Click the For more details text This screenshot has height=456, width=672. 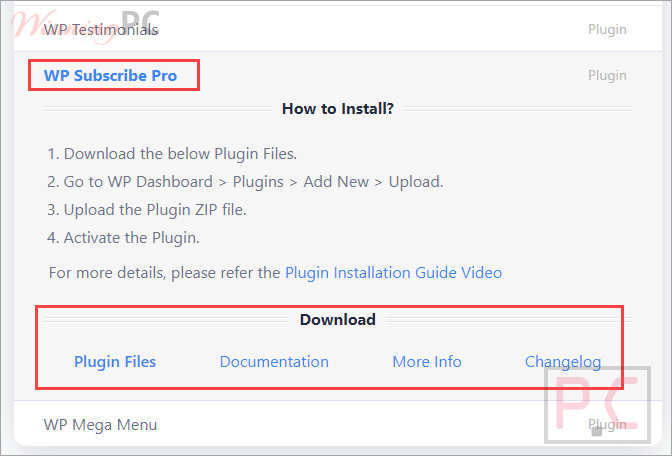coord(165,273)
